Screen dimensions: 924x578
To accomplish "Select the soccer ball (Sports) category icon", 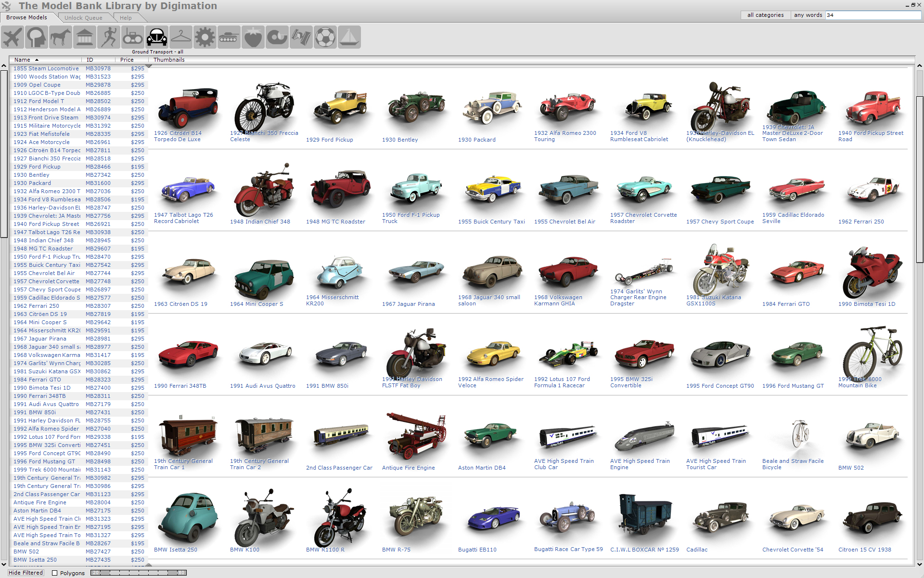I will point(325,37).
